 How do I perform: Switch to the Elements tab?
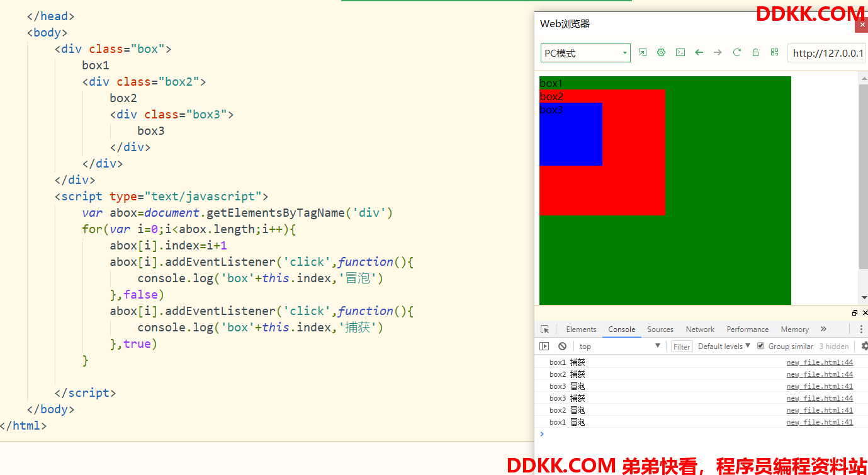pos(581,329)
